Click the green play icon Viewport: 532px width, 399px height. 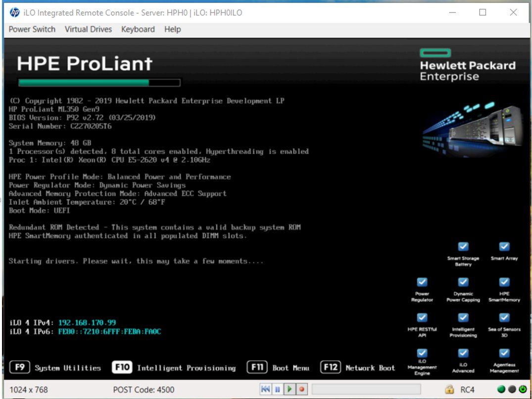click(x=290, y=389)
